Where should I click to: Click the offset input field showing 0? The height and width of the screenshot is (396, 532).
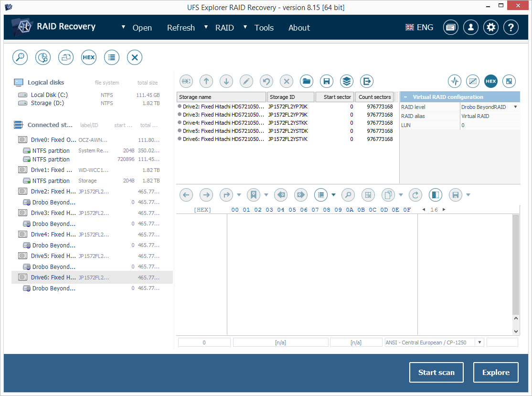(204, 342)
